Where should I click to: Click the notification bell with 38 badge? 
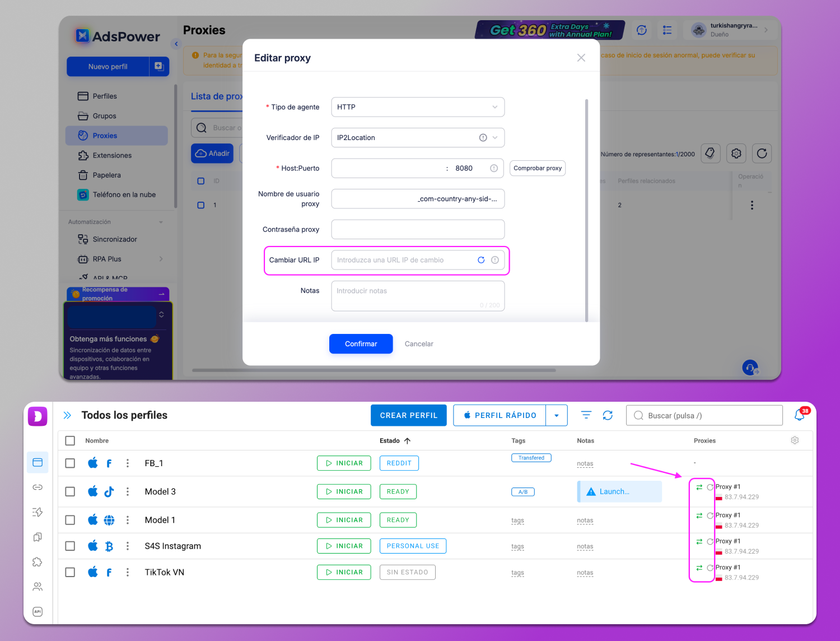point(800,415)
